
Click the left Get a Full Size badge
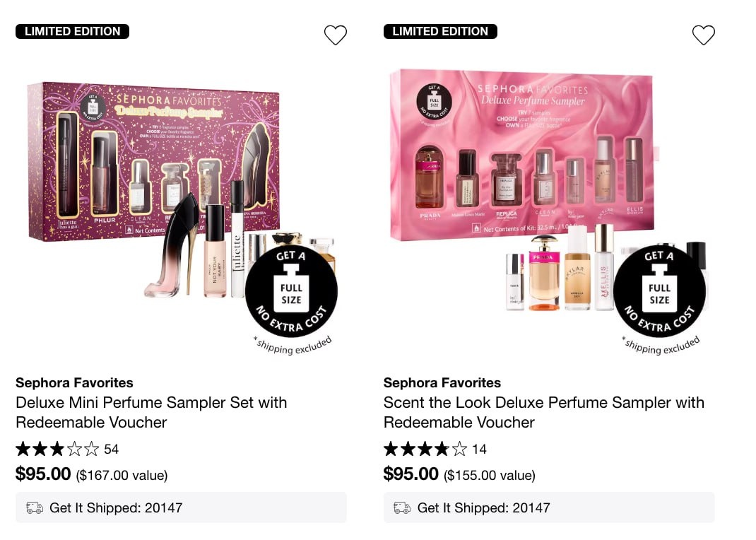(x=291, y=291)
